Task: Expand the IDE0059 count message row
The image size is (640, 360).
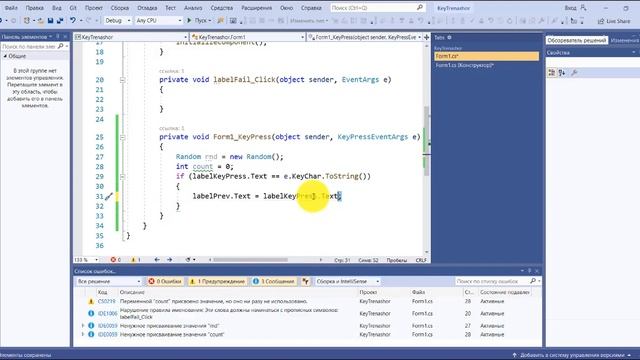Action: (83, 334)
